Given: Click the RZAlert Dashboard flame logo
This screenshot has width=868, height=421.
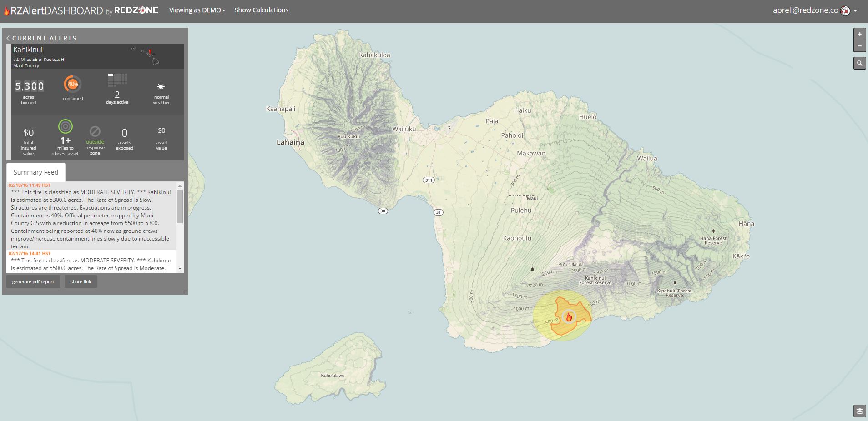Looking at the screenshot, I should click(6, 11).
